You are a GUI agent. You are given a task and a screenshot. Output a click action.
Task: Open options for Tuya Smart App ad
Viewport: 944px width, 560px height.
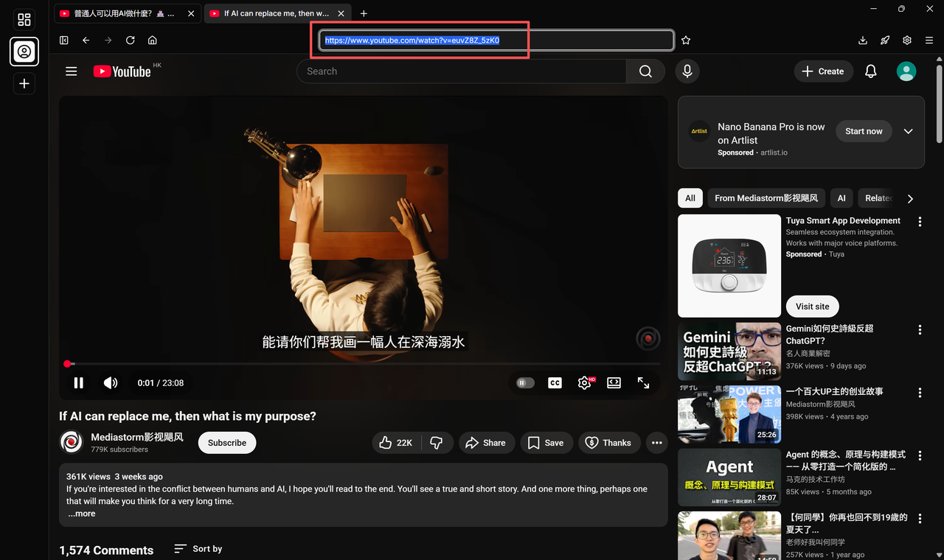pos(920,222)
